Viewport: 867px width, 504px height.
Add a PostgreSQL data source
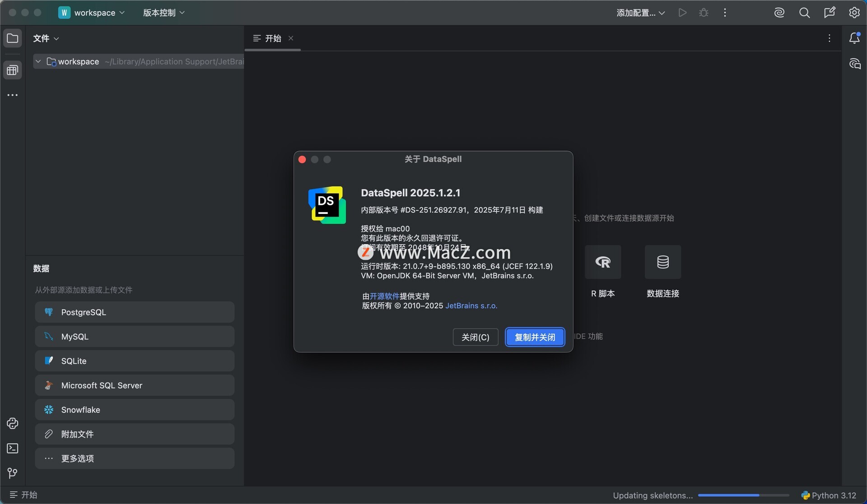point(135,312)
